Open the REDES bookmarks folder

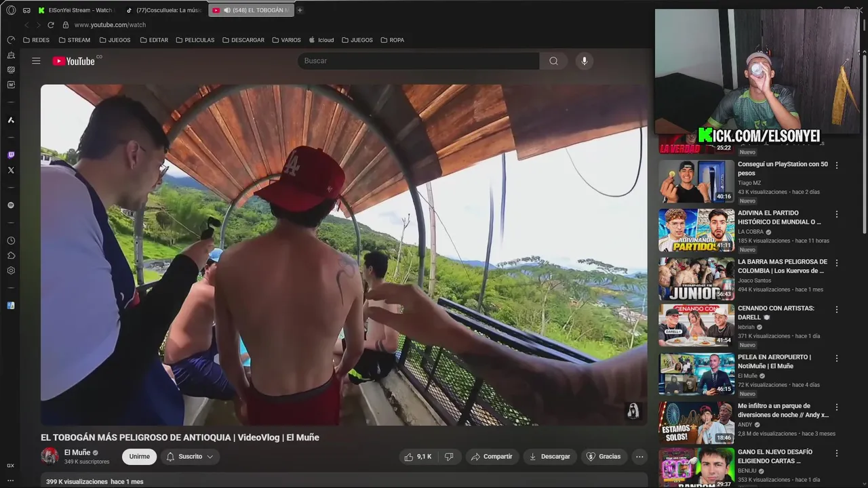(x=36, y=40)
